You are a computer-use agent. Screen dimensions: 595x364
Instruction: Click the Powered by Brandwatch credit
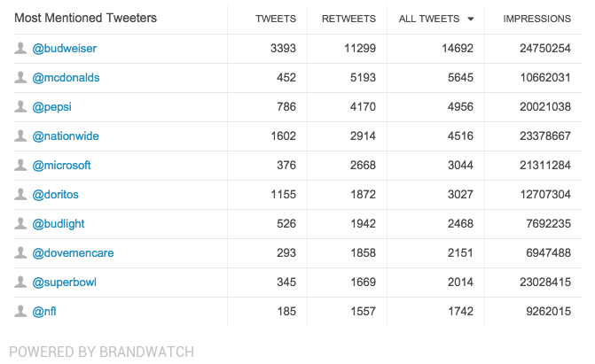[102, 352]
